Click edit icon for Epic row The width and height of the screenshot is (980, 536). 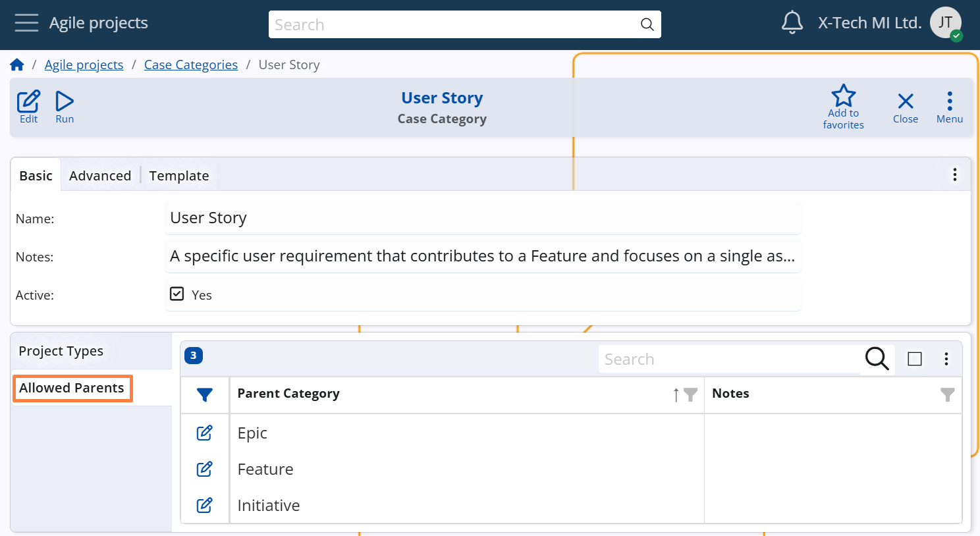point(205,433)
